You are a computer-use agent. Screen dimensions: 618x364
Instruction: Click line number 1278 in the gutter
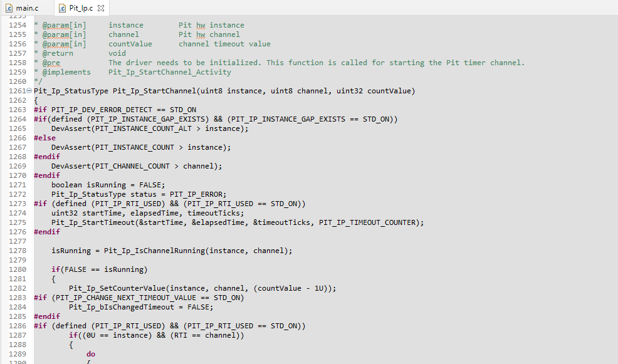pos(18,251)
